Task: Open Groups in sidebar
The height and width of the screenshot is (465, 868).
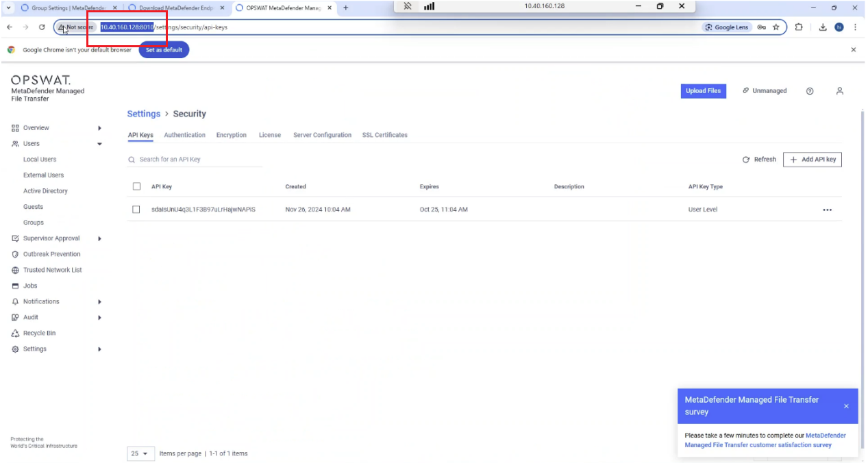Action: (34, 223)
